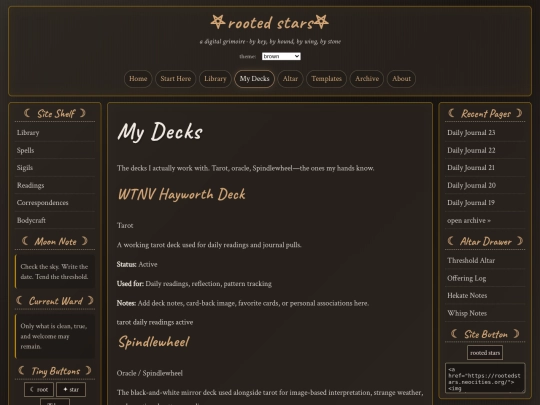Open the Archive nav pill

point(367,79)
